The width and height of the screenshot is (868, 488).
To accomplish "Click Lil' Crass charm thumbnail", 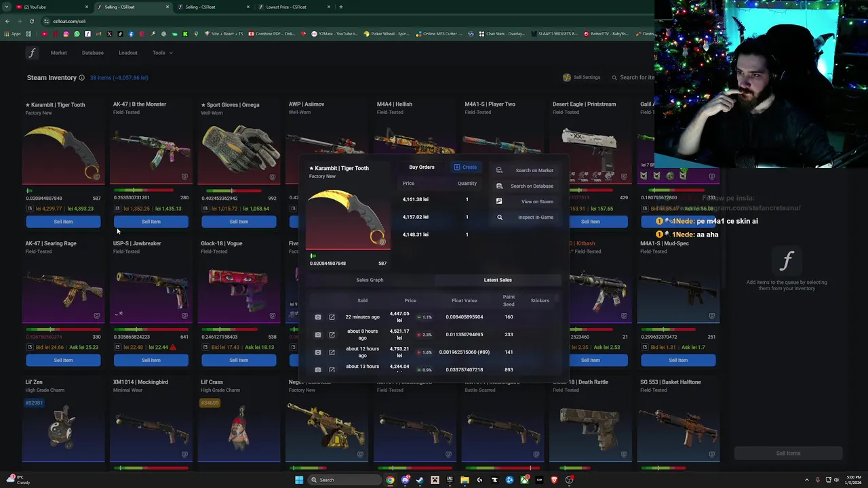I will tap(239, 428).
